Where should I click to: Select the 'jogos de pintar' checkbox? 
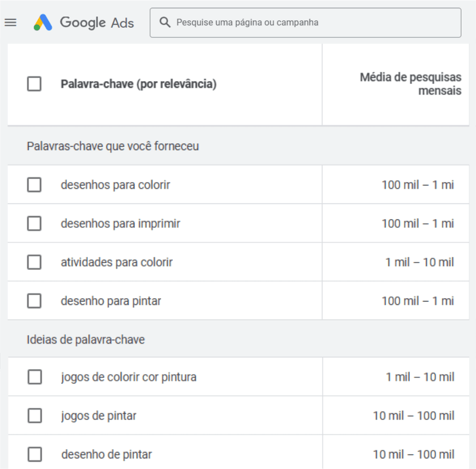(34, 416)
